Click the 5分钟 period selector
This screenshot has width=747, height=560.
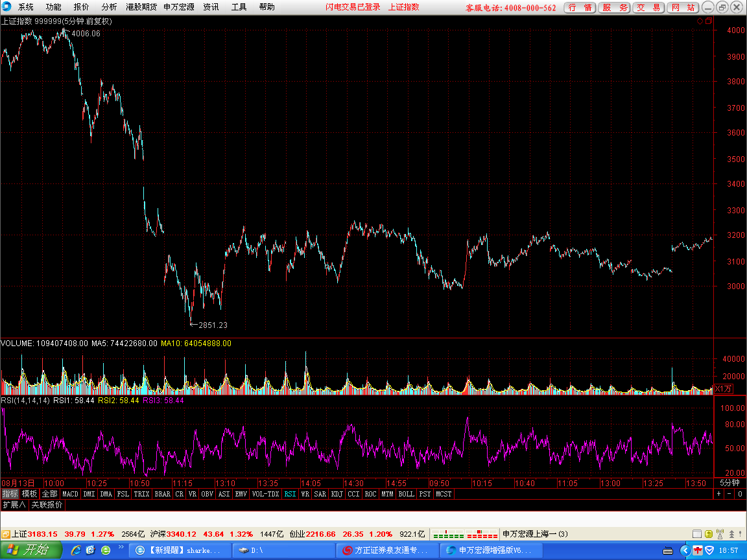tap(729, 482)
